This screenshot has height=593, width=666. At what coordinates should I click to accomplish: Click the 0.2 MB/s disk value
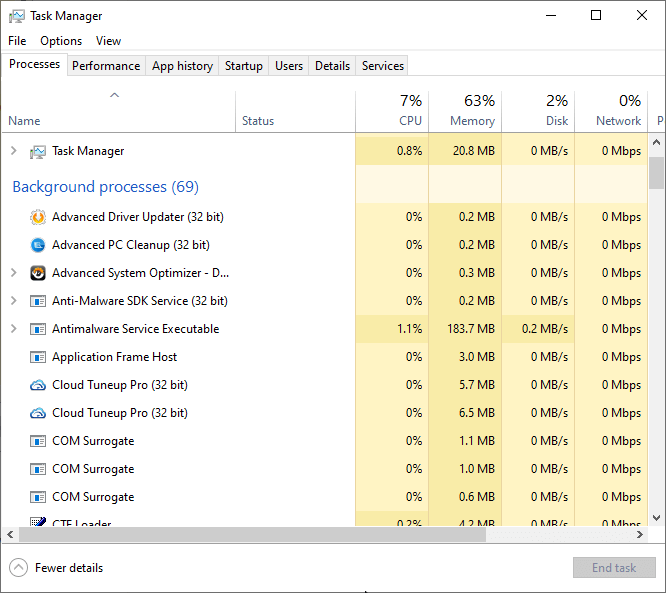(x=545, y=329)
